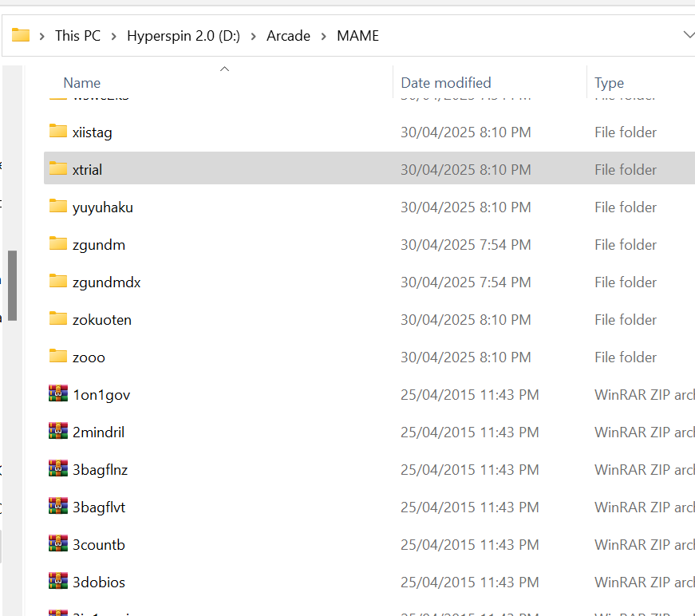Screen dimensions: 695x616
Task: Click the 3dobios WinRAR archive icon
Action: point(58,581)
